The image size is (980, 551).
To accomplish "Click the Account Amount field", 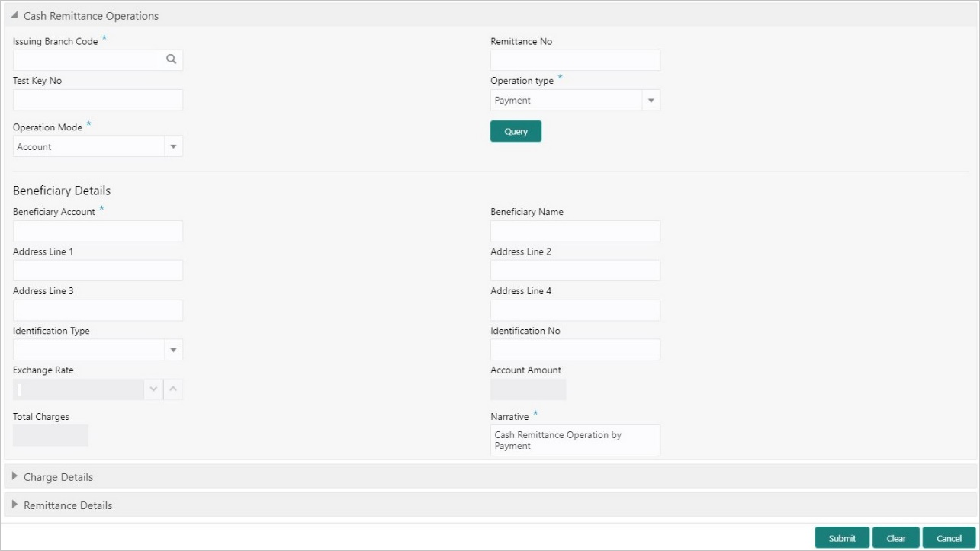I will (528, 389).
